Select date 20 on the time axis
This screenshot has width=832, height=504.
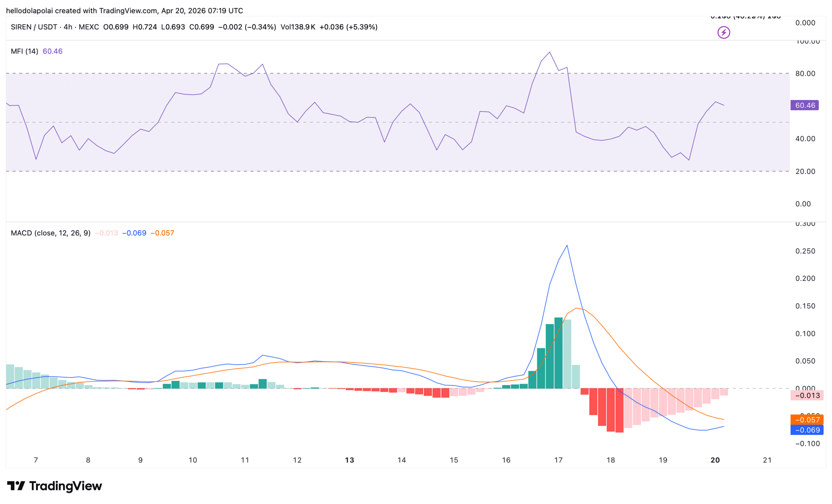point(715,460)
